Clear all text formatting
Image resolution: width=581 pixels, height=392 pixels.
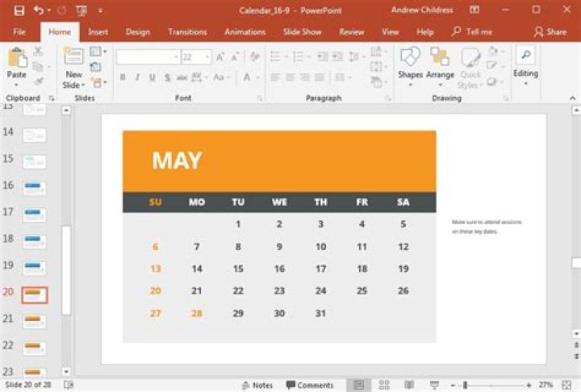[254, 56]
